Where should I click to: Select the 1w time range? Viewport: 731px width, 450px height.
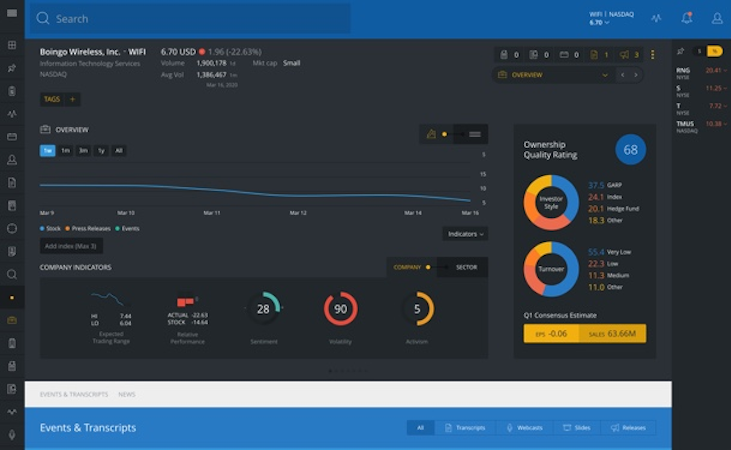point(48,151)
